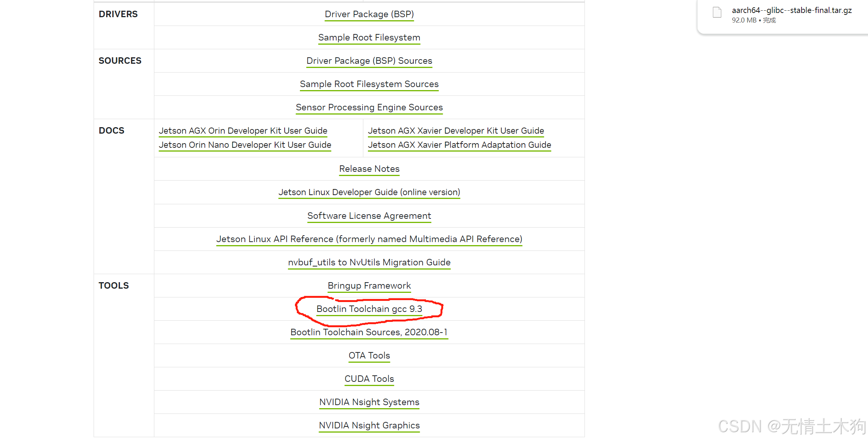Click Sample Root Filesystem Sources link

(x=369, y=84)
